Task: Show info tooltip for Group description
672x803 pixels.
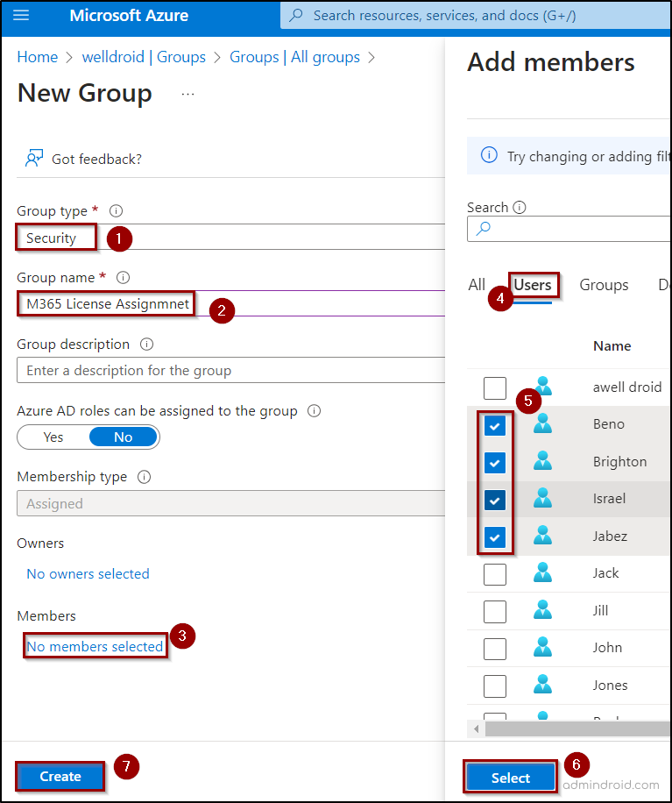Action: coord(147,345)
